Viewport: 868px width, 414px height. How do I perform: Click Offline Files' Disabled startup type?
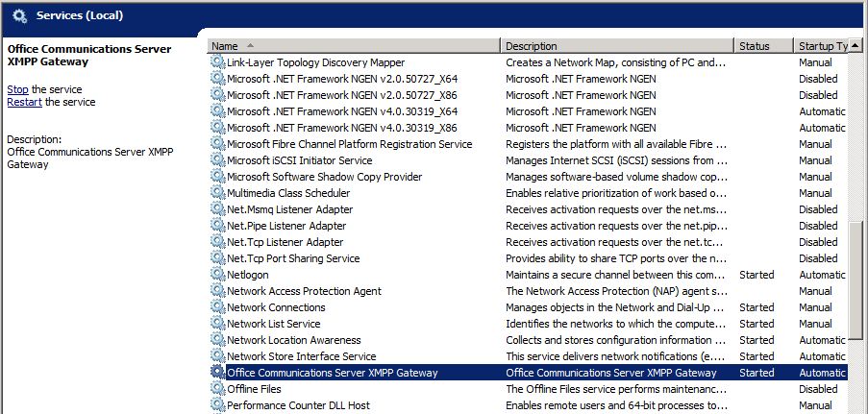pos(818,389)
